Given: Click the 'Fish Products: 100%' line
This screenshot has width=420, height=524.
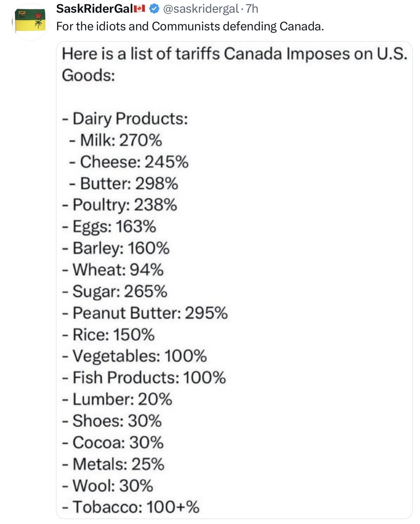Looking at the screenshot, I should click(144, 378).
